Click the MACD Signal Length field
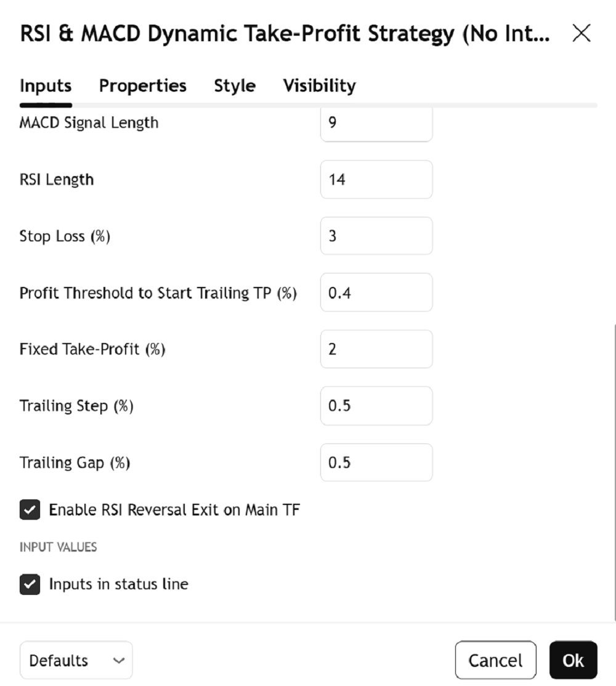Image resolution: width=616 pixels, height=686 pixels. click(376, 123)
